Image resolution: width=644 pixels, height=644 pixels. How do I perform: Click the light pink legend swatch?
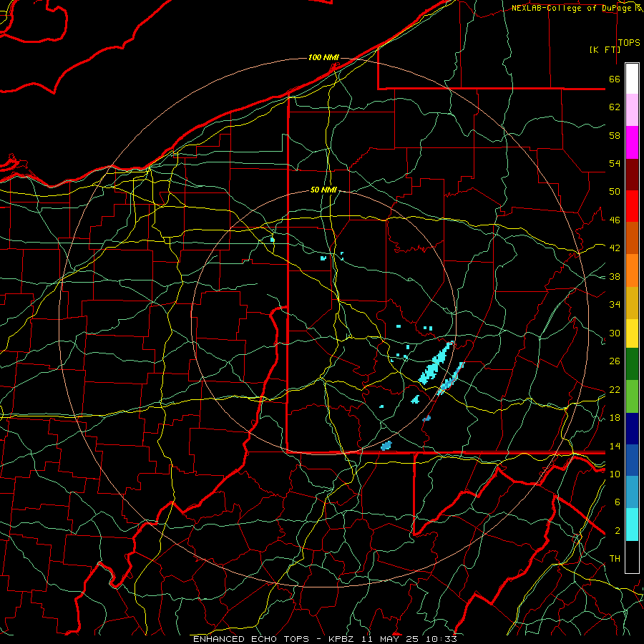[x=632, y=110]
